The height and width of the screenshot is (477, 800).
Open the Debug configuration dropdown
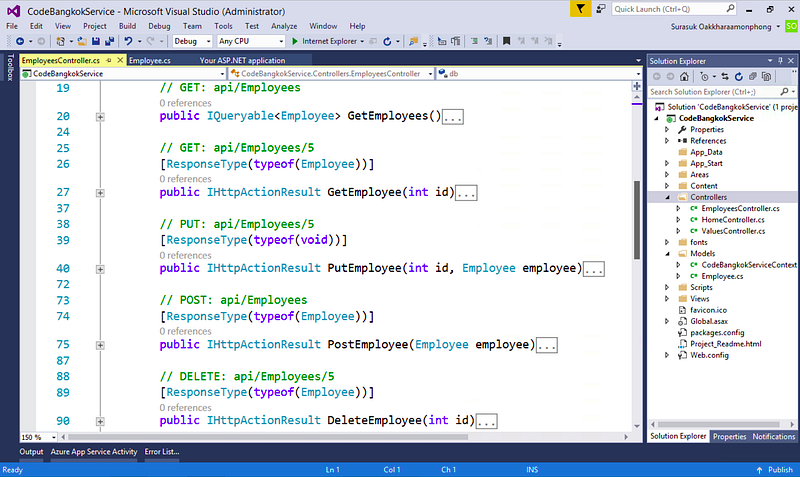192,41
